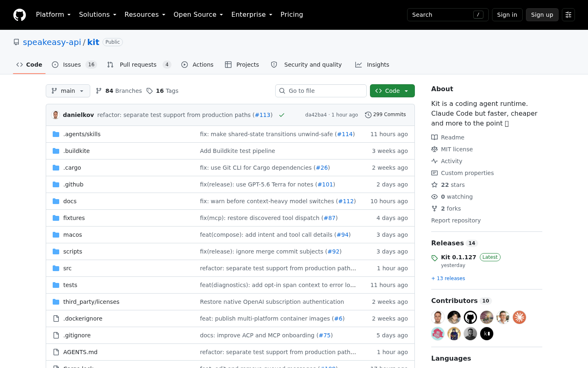
Task: Open the Add Buildkite test pipeline commit
Action: pos(238,151)
